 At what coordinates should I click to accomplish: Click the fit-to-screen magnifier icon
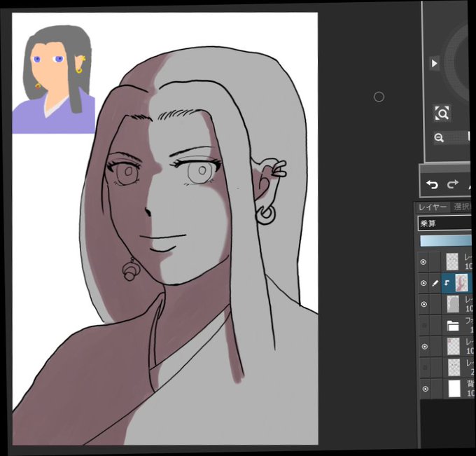pos(442,113)
